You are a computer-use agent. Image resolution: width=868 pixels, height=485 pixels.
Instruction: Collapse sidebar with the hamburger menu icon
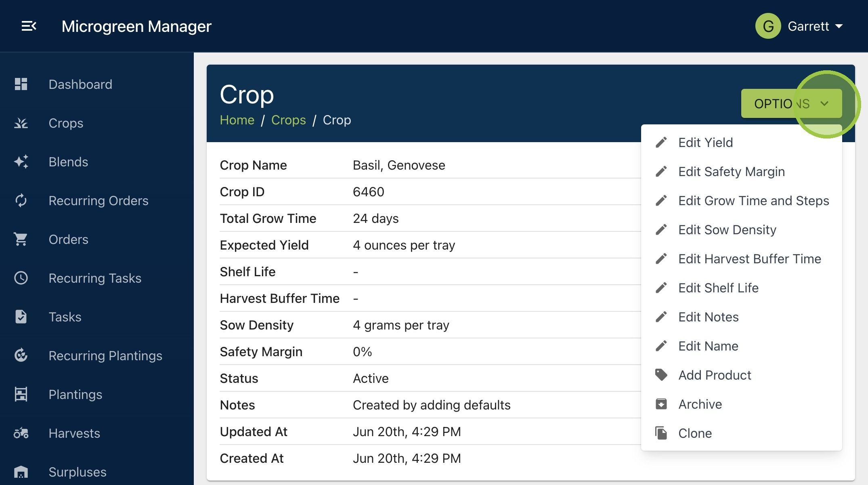point(29,26)
